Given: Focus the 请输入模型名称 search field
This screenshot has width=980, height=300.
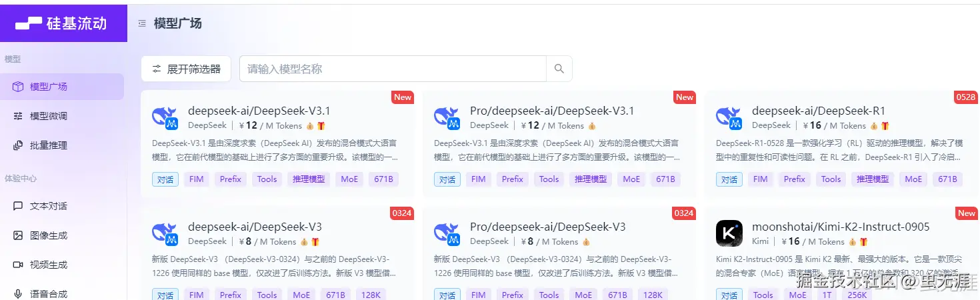Looking at the screenshot, I should (393, 69).
